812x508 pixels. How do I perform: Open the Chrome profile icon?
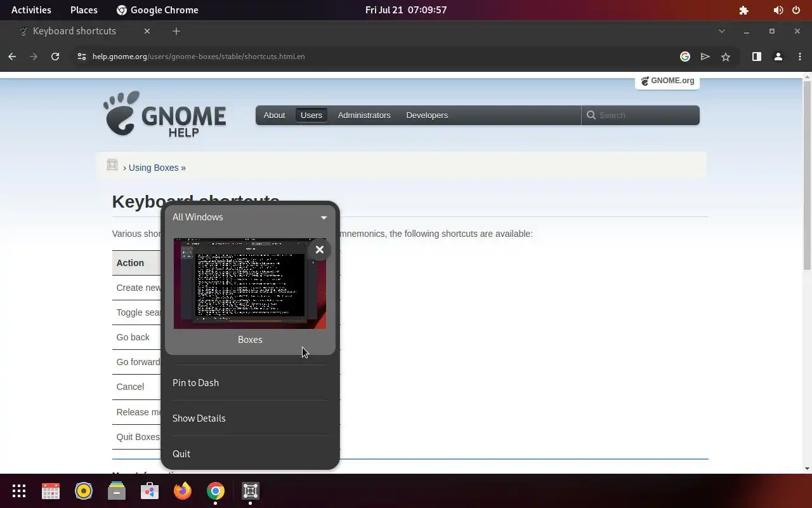tap(778, 57)
